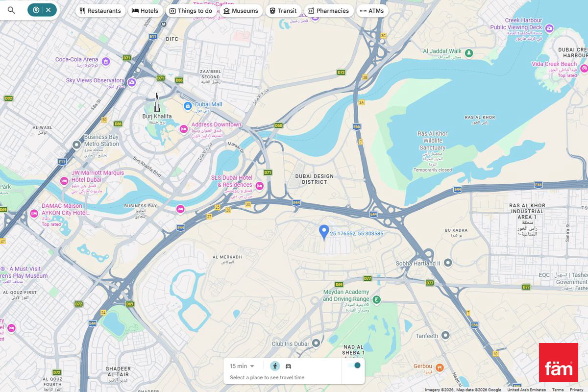
Task: Open Dubai Mall shopping marker
Action: coord(187,106)
